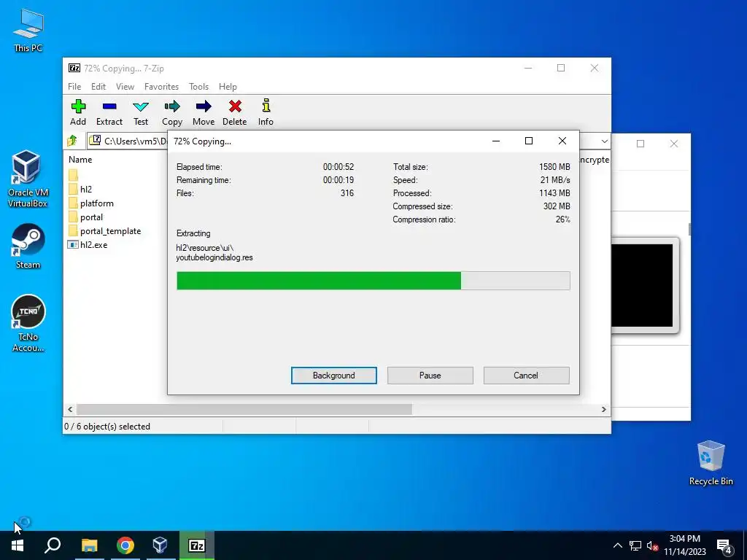
Task: Click the VirtualBox taskbar icon
Action: (160, 545)
